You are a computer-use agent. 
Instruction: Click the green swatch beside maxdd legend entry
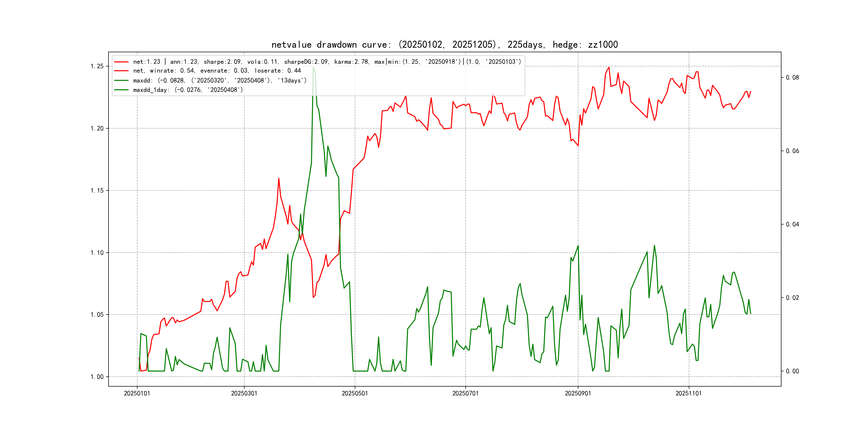121,81
